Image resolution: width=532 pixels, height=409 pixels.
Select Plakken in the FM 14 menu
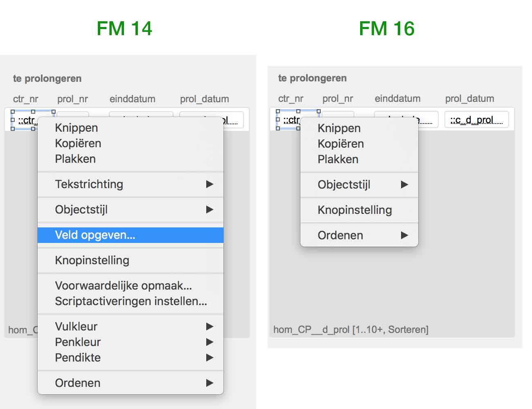pyautogui.click(x=75, y=159)
